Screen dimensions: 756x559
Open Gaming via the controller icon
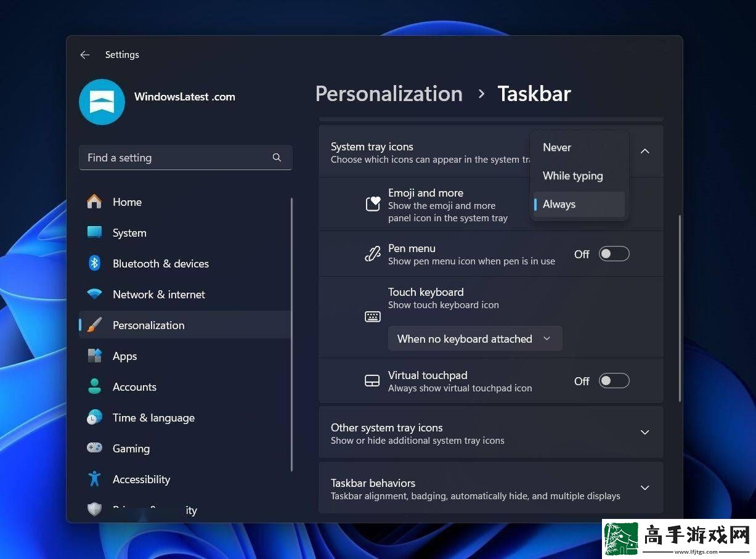click(94, 448)
